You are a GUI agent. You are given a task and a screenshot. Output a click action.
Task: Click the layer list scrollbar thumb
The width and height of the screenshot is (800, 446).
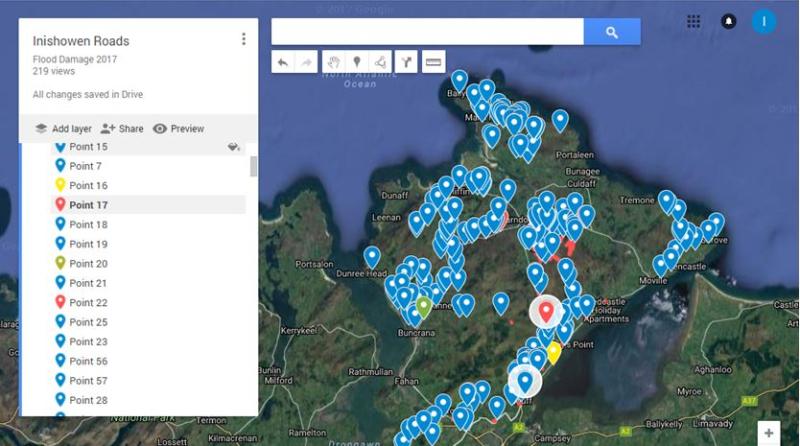pyautogui.click(x=253, y=166)
